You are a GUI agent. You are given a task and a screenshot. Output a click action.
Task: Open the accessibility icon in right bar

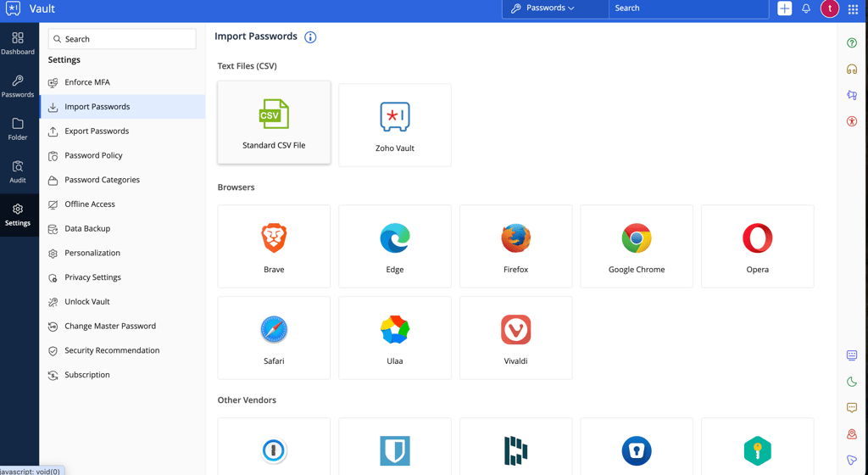click(x=852, y=121)
